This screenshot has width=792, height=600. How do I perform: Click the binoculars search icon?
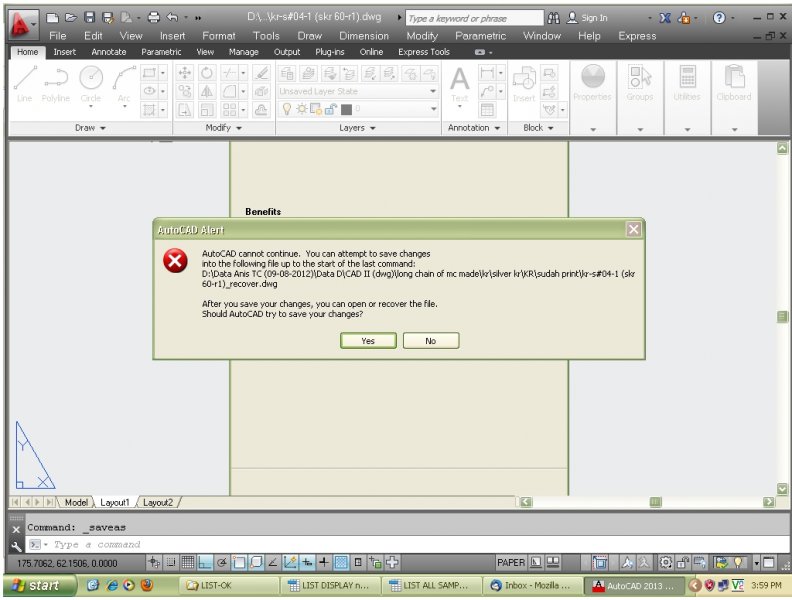[x=554, y=18]
